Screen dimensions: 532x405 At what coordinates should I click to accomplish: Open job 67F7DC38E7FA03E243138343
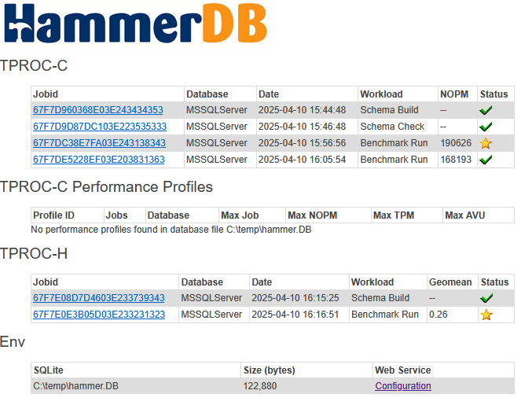pyautogui.click(x=100, y=143)
